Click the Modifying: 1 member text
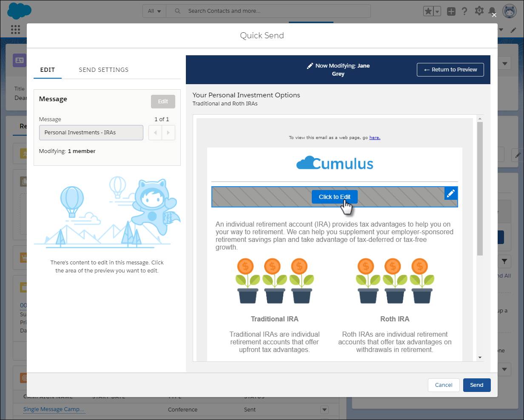This screenshot has height=420, width=524. coord(67,151)
